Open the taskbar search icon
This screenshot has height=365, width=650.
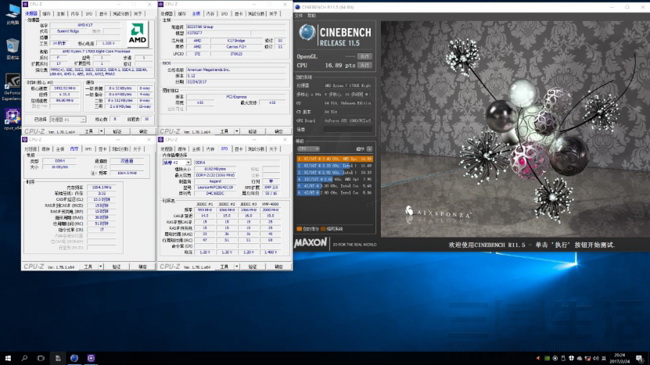24,358
